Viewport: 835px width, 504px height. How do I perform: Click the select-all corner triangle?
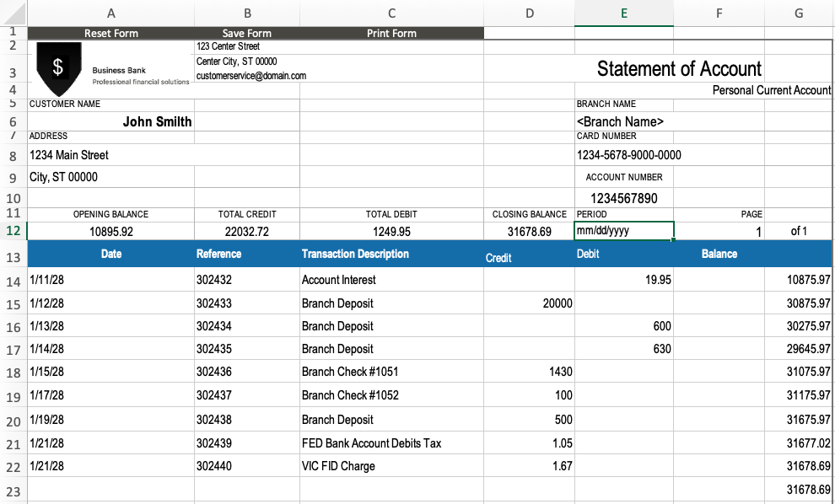[13, 13]
